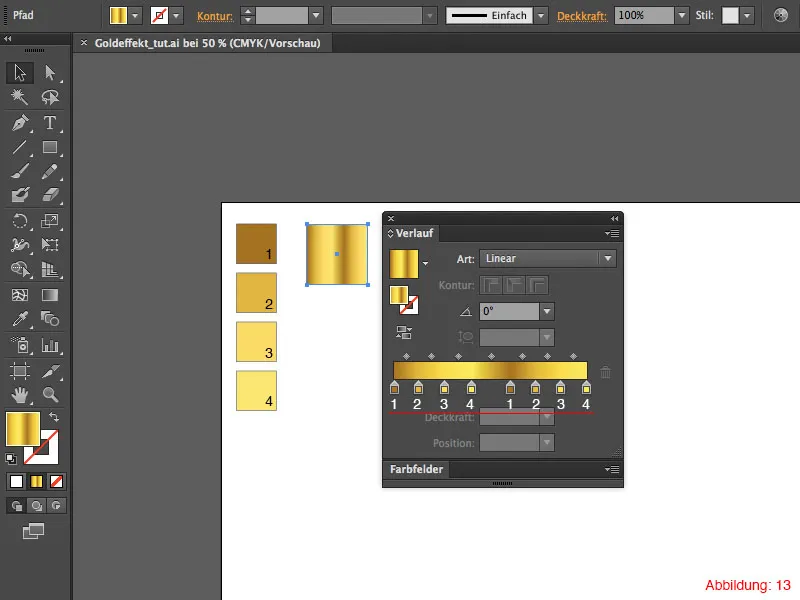Enable Draw Normal mode
The width and height of the screenshot is (800, 600).
pyautogui.click(x=16, y=506)
